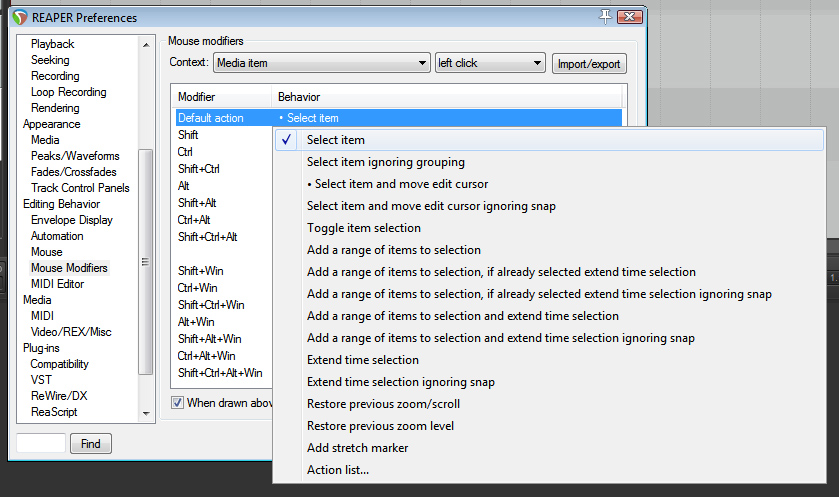839x497 pixels.
Task: Choose 'Select item and move edit cursor ignoring snap'
Action: point(550,205)
